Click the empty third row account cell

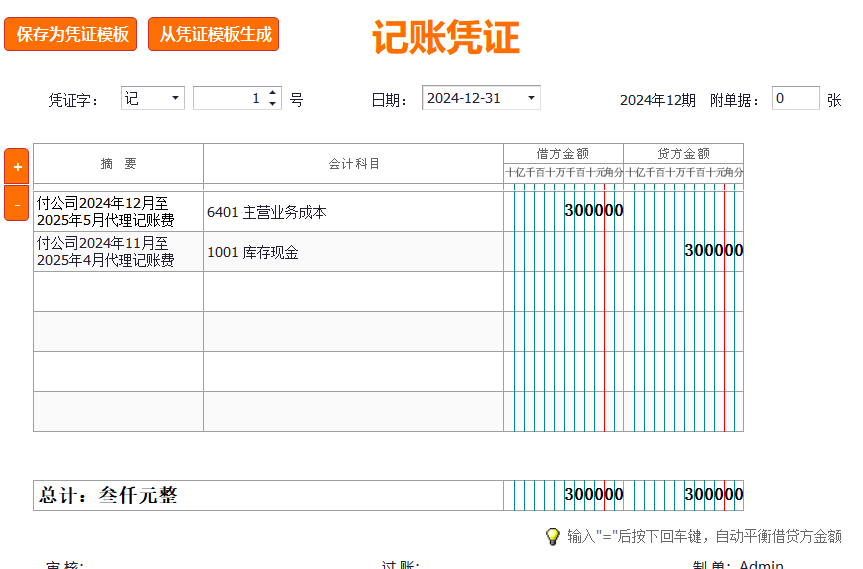353,292
